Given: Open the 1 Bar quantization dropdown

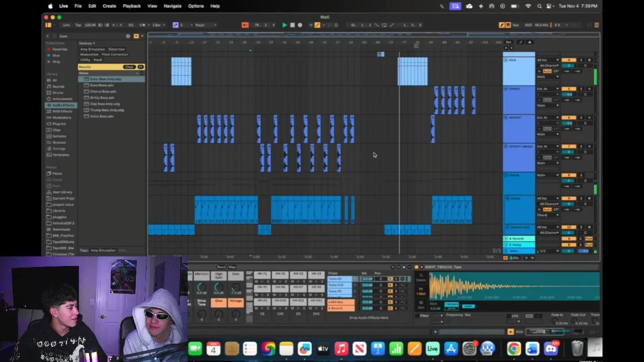Looking at the screenshot, I should (x=159, y=25).
